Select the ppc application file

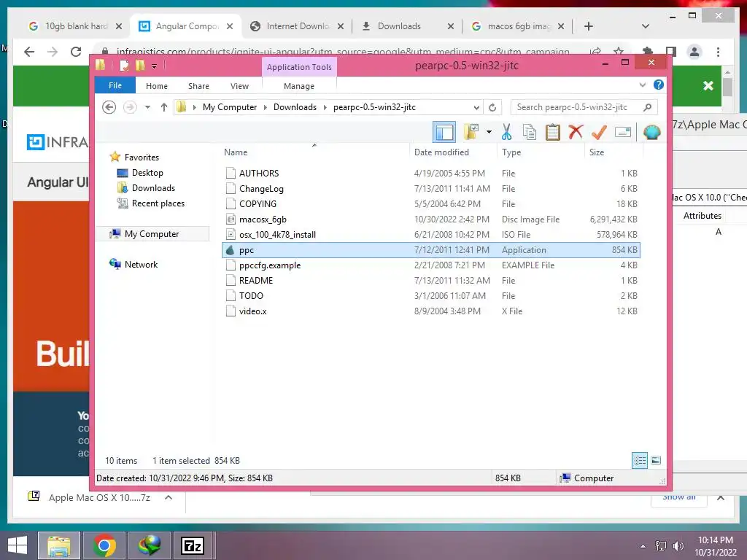click(430, 250)
